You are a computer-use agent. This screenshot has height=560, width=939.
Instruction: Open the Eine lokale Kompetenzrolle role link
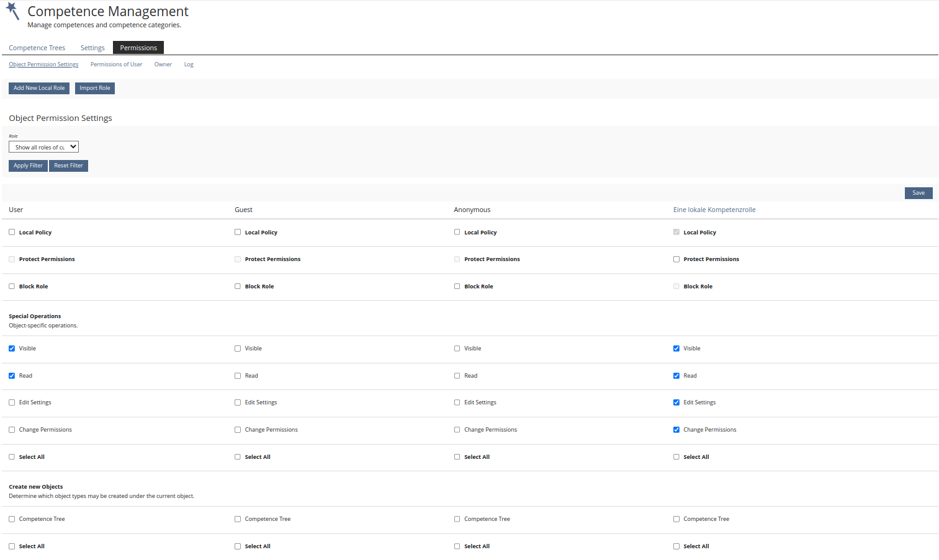[714, 210]
